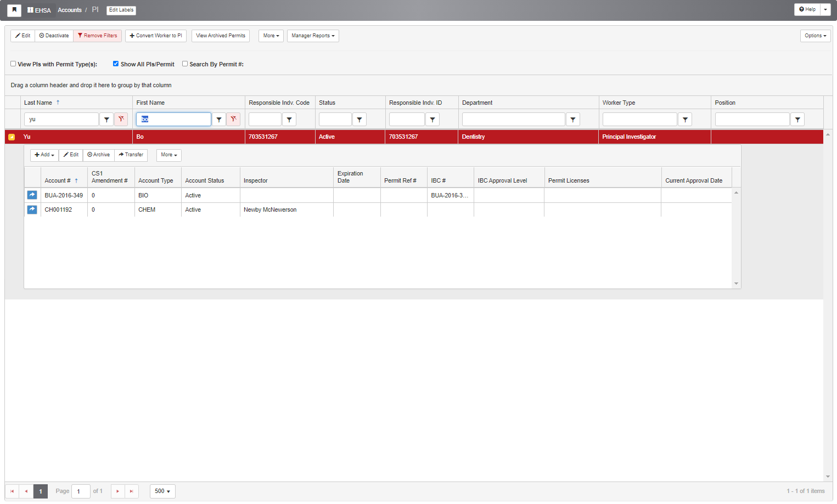This screenshot has height=504, width=837.
Task: Open account BUA-2016-349 arrow icon
Action: pos(32,195)
